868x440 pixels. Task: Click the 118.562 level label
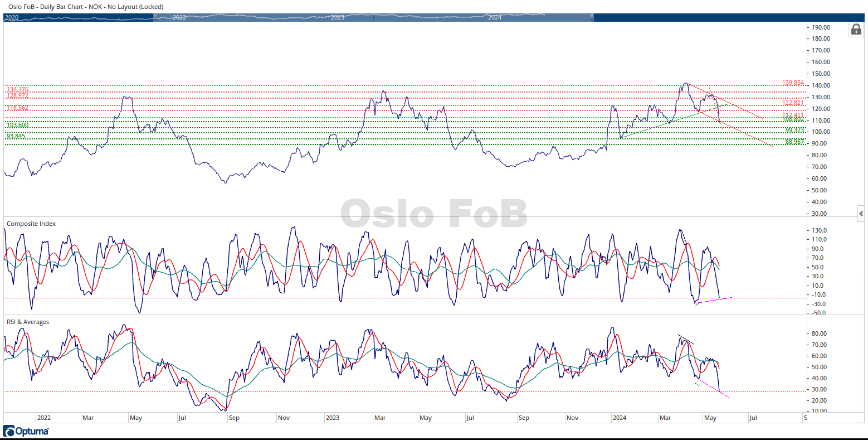tap(17, 108)
